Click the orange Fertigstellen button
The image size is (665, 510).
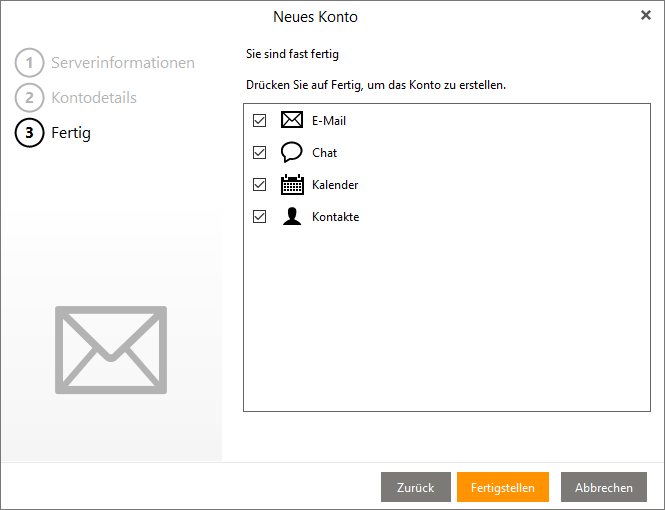(503, 487)
